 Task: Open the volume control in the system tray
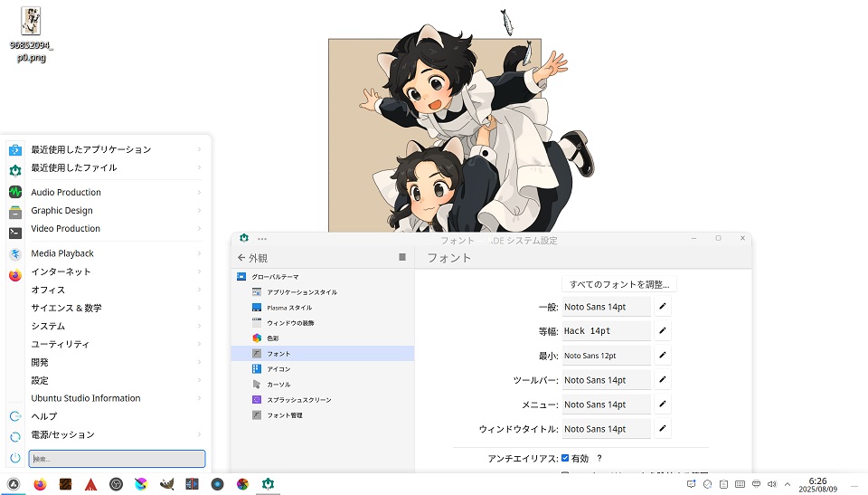[772, 484]
